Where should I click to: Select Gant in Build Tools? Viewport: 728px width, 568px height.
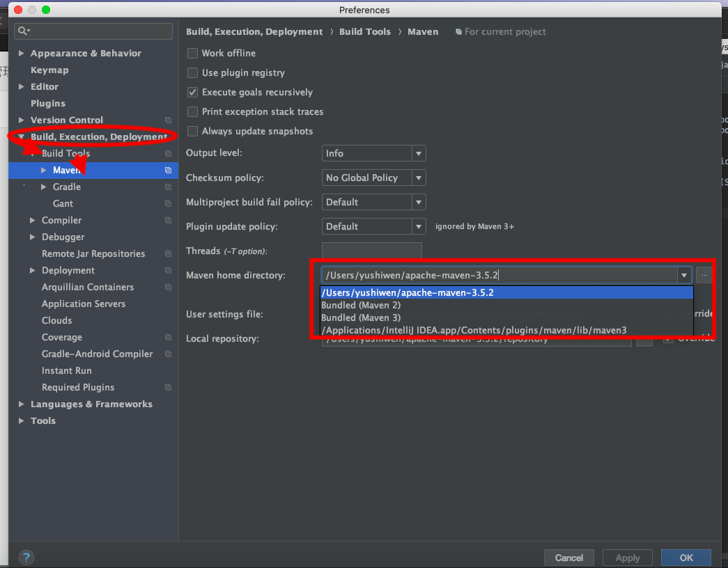(x=63, y=204)
